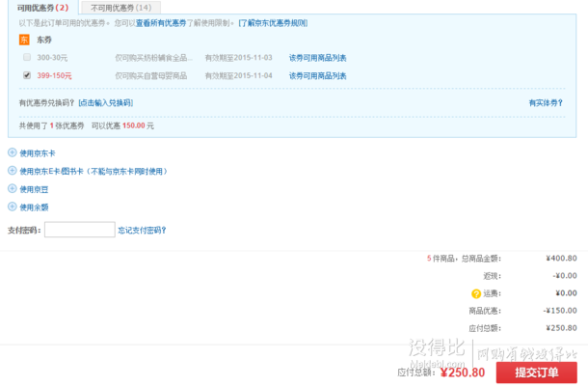The height and width of the screenshot is (387, 588).
Task: Uncheck the 399-150元 coupon checkbox
Action: [27, 75]
